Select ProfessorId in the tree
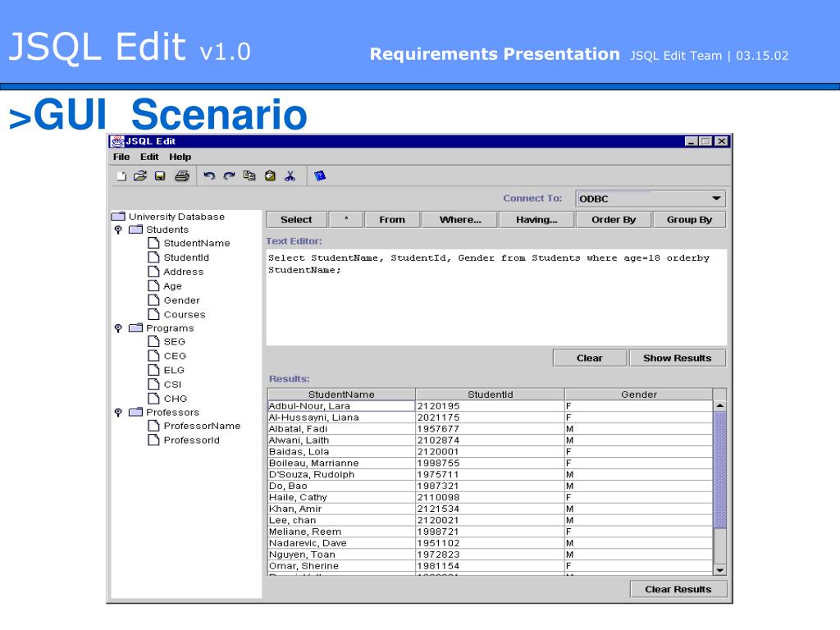 (191, 441)
